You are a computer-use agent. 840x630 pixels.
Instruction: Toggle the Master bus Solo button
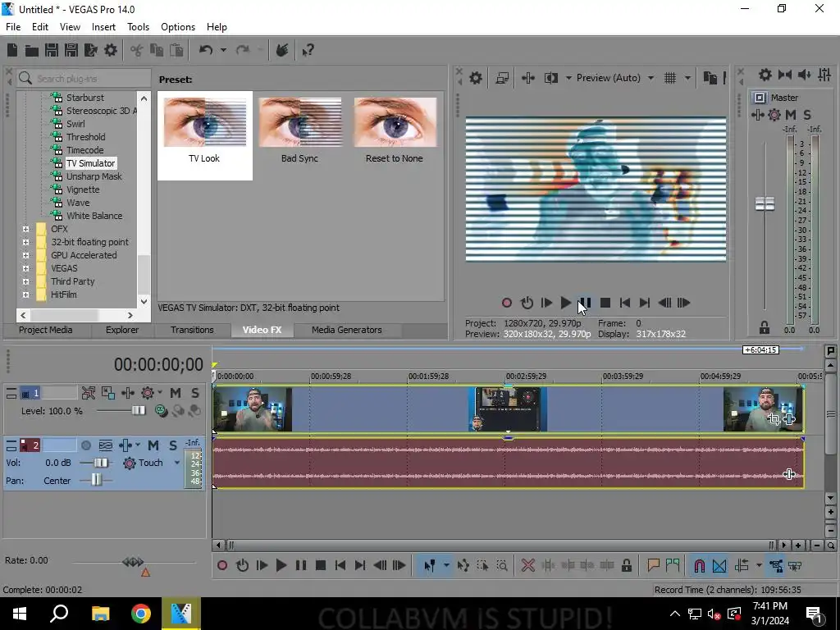point(807,115)
